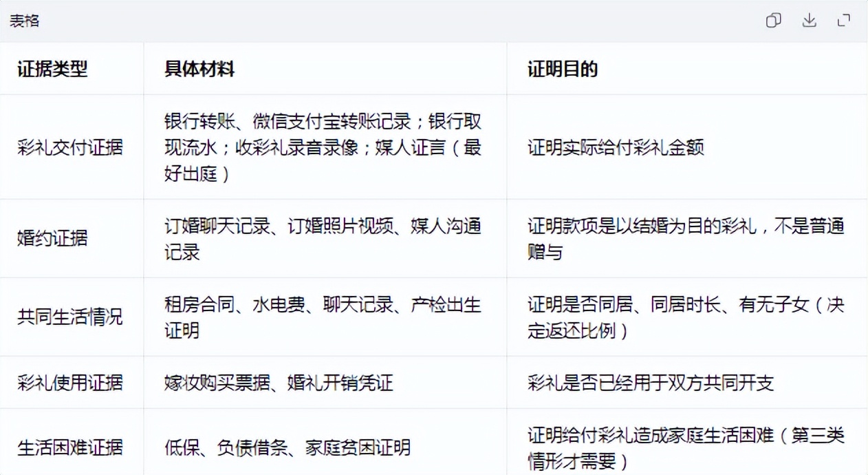Image resolution: width=868 pixels, height=475 pixels.
Task: Click the 共同生活情况 row label
Action: coord(70,317)
